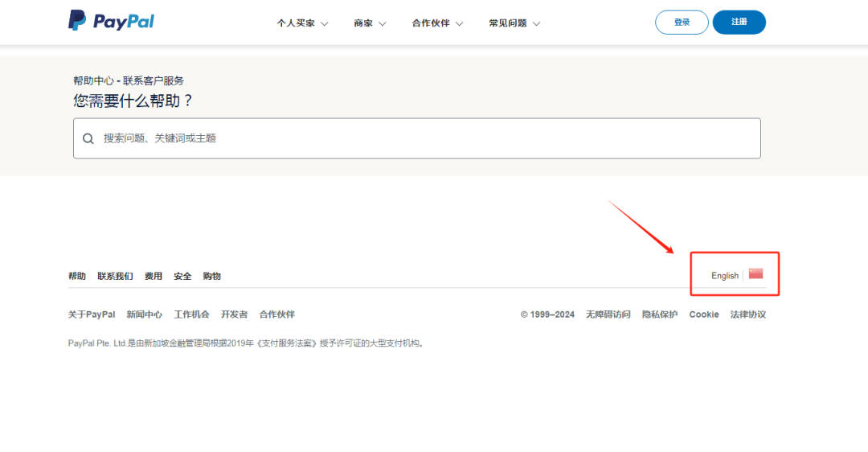
Task: Open the 新闻中心 link
Action: coord(144,314)
